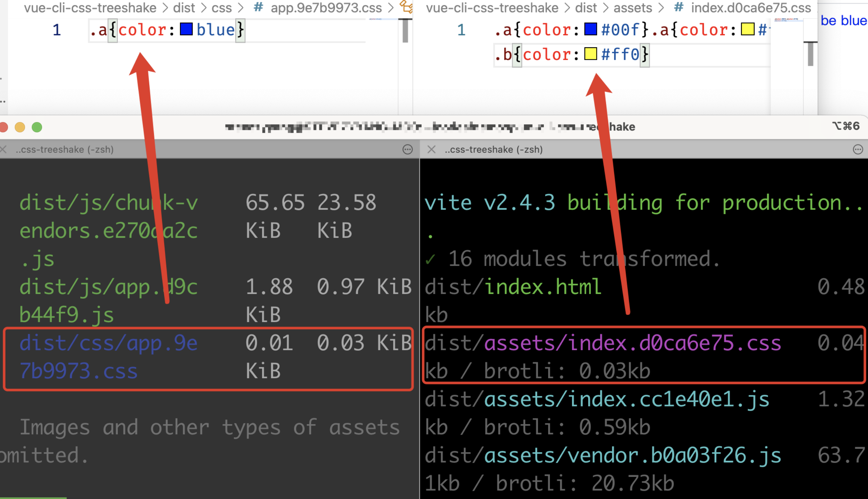
Task: Open the blue color swatch next to 'blue'
Action: click(186, 29)
